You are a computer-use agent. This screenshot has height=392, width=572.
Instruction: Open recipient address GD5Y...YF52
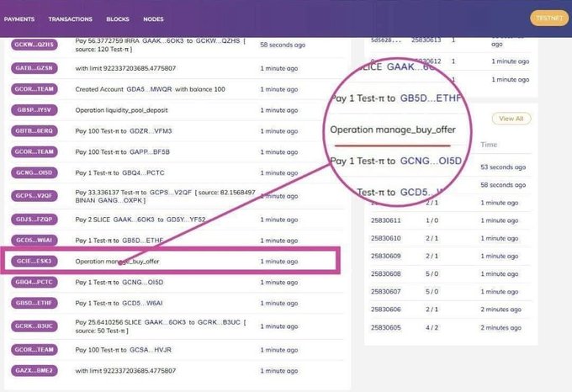click(x=186, y=220)
